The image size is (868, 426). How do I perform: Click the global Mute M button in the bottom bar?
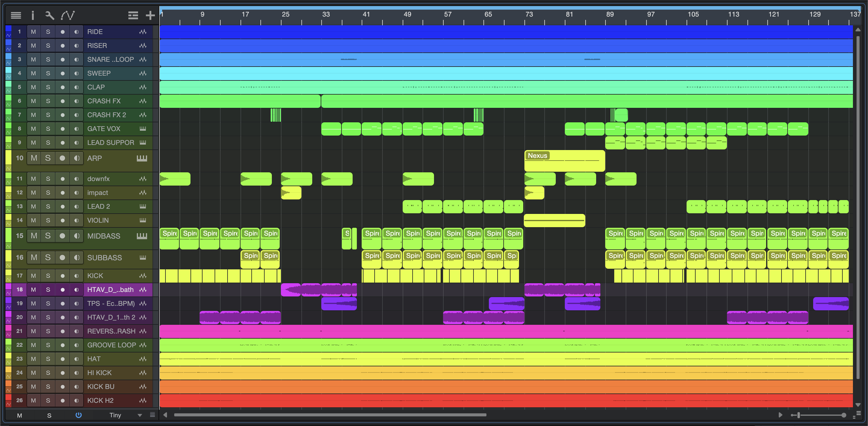coord(20,415)
